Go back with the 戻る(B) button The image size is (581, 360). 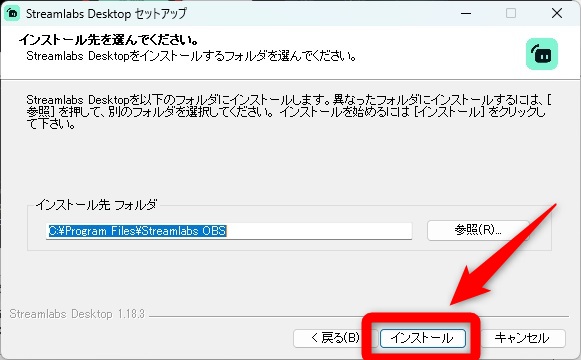[335, 338]
